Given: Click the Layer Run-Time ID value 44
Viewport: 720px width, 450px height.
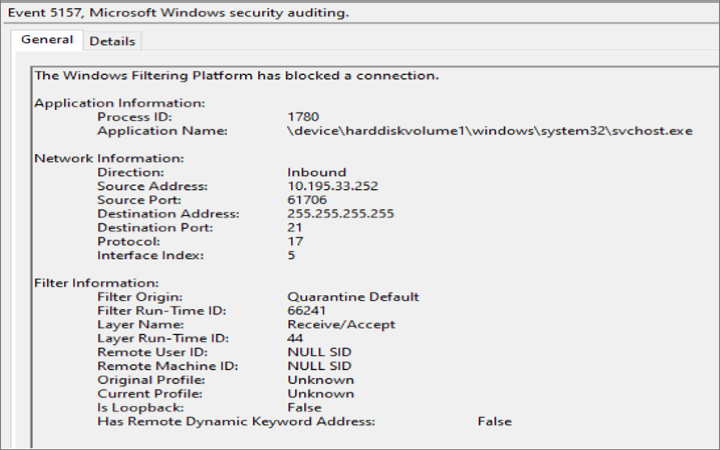Looking at the screenshot, I should (x=295, y=338).
